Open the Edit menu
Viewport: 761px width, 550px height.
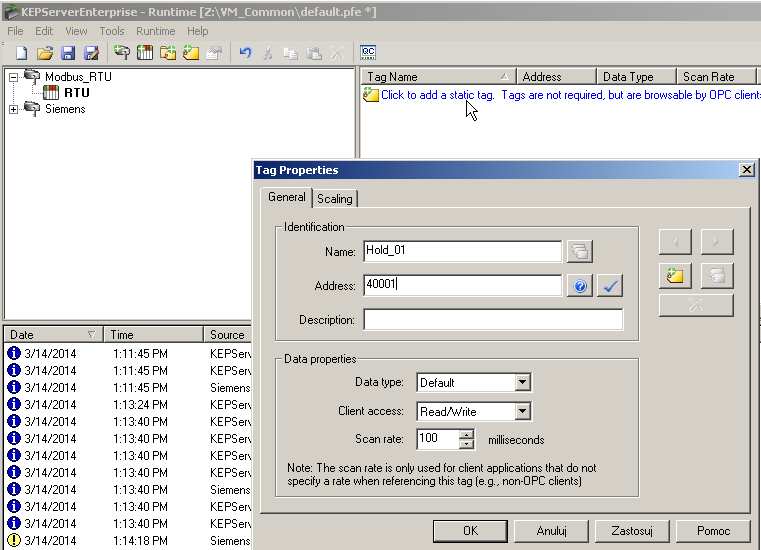pyautogui.click(x=44, y=31)
